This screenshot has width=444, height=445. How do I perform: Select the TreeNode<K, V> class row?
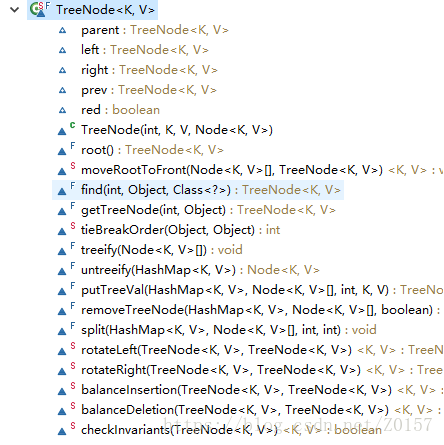click(92, 10)
